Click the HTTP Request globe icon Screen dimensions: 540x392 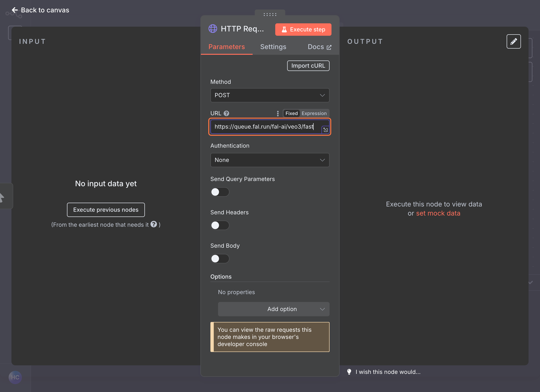213,29
